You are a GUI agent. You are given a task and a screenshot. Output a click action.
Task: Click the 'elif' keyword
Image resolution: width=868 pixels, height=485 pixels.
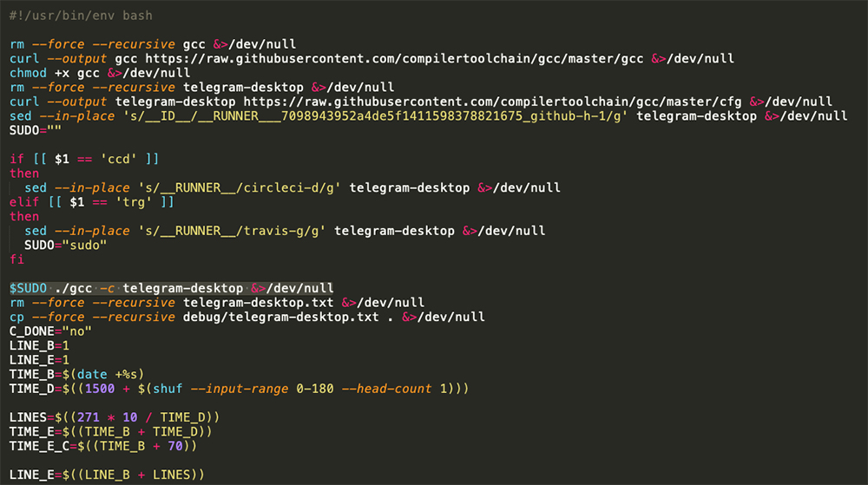point(24,202)
